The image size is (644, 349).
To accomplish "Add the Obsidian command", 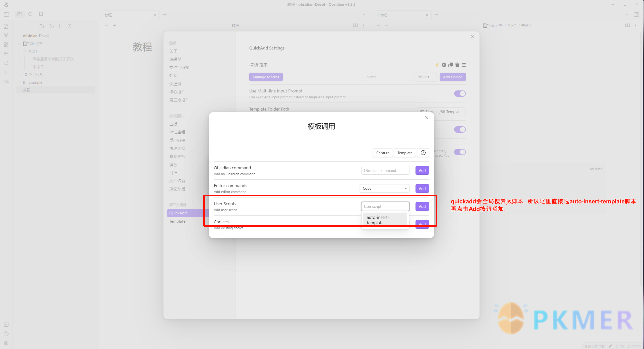I will tap(422, 171).
